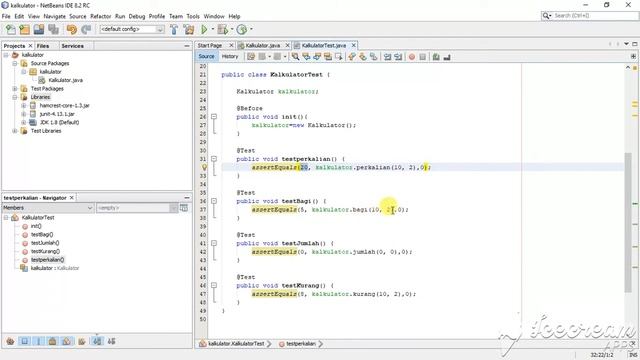Switch to the Kalkulator.java tab

tap(263, 45)
